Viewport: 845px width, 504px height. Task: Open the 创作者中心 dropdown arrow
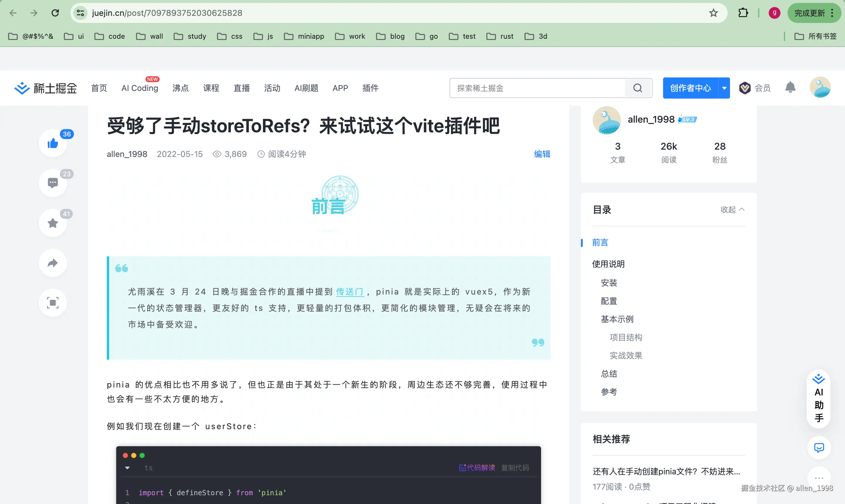click(724, 88)
